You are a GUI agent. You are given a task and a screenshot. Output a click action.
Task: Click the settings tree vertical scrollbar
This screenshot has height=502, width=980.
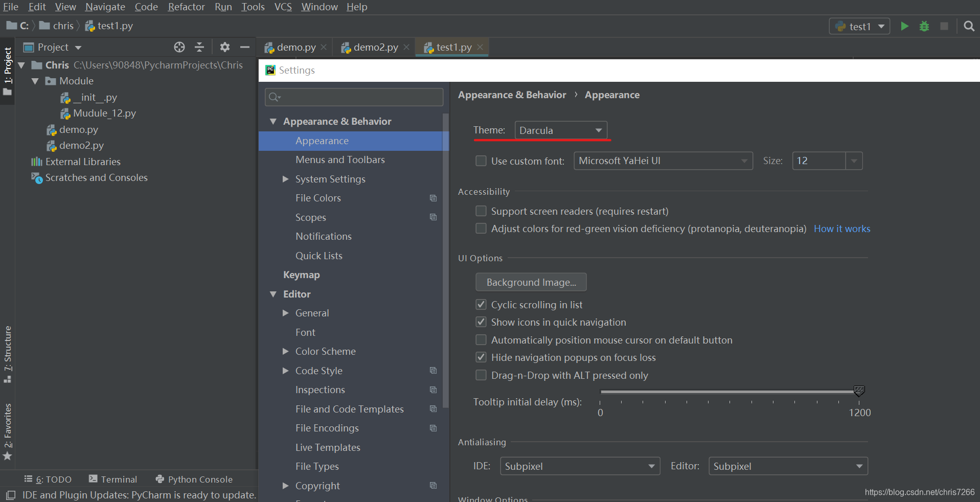(x=445, y=261)
